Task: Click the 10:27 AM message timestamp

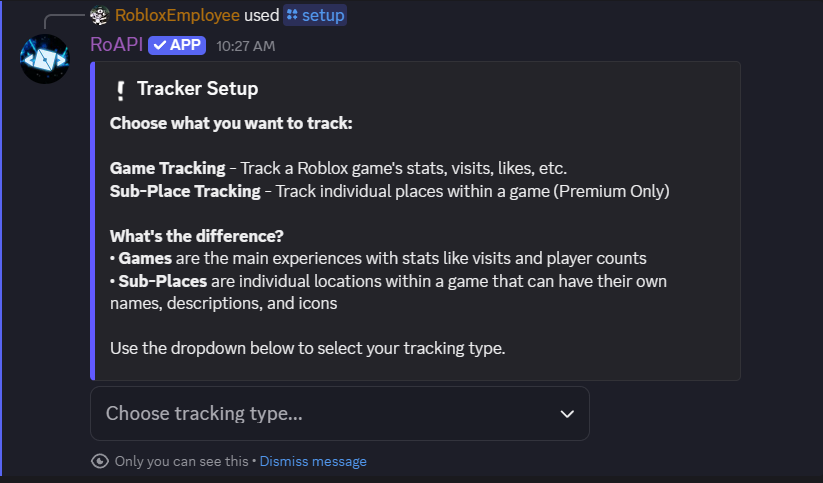Action: (245, 46)
